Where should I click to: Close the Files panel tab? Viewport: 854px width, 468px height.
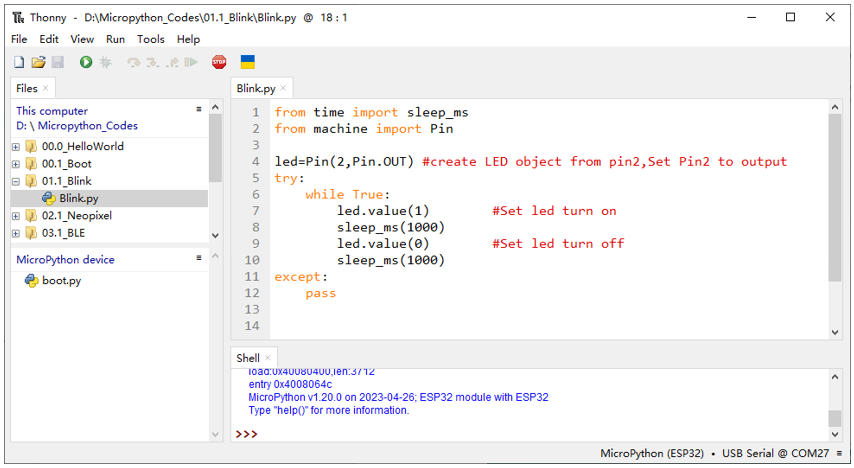46,88
